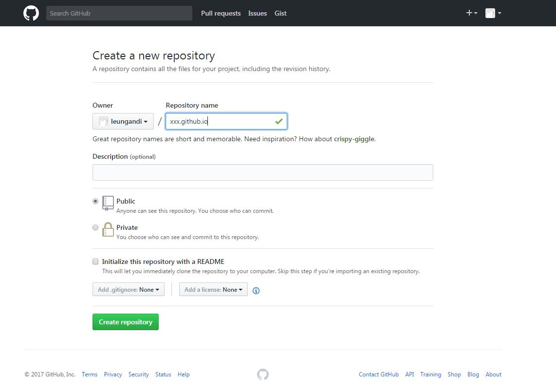This screenshot has width=556, height=392.
Task: Click the Repository name input field
Action: coord(226,121)
